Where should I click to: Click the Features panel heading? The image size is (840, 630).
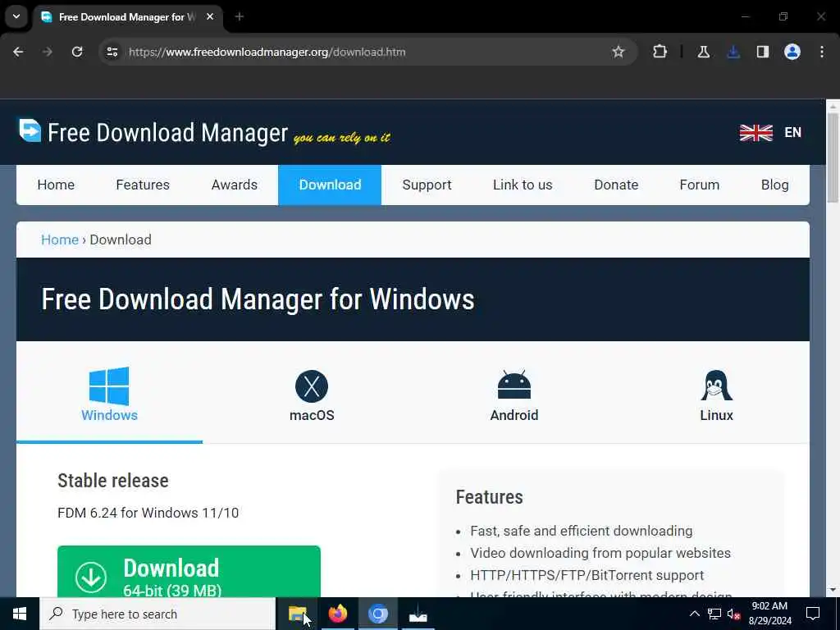coord(489,497)
